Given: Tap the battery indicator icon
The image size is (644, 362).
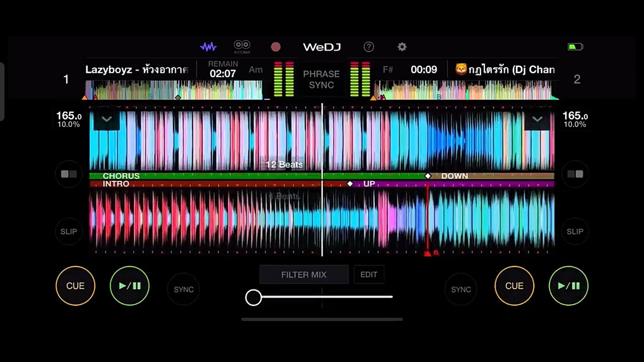Looking at the screenshot, I should point(576,47).
